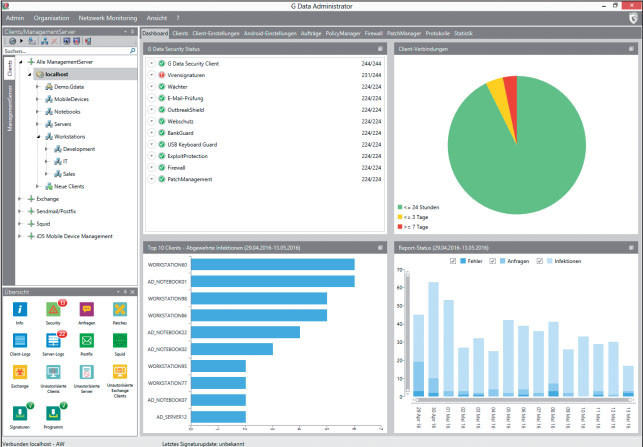Open the Patches overview tile

click(120, 309)
